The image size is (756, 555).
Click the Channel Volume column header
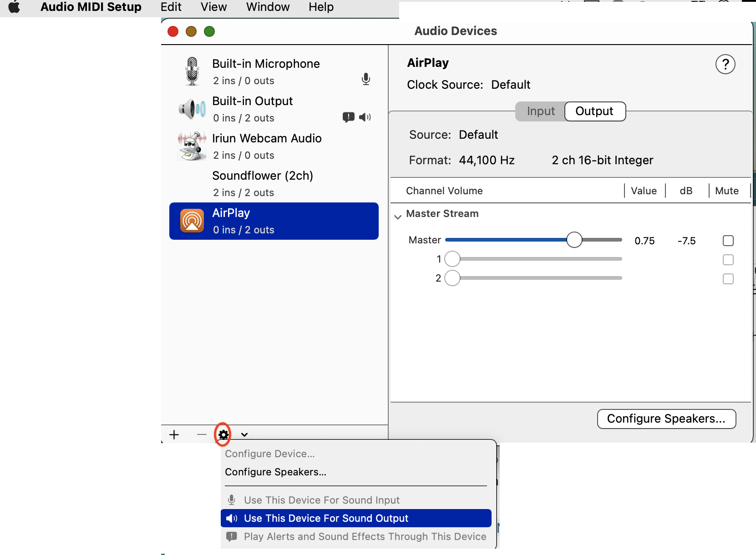444,191
